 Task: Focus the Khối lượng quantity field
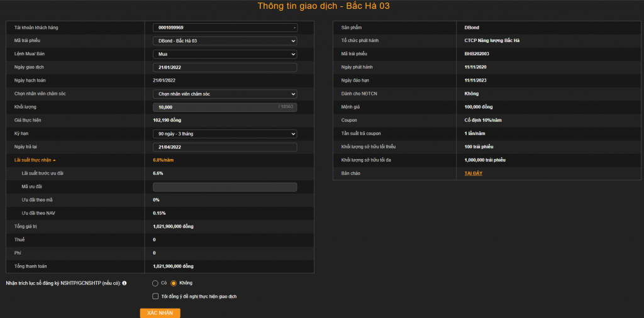coord(214,107)
